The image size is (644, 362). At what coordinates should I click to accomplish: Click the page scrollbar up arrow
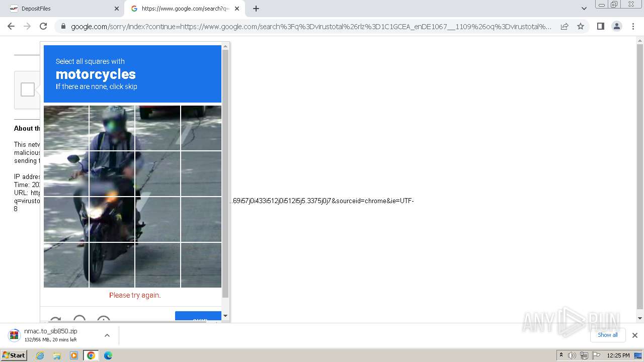tap(639, 40)
